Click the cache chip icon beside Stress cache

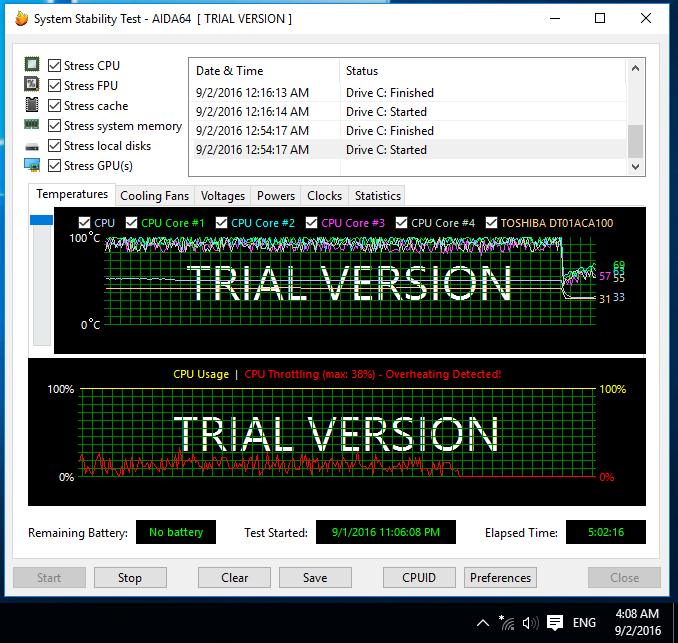(x=32, y=106)
